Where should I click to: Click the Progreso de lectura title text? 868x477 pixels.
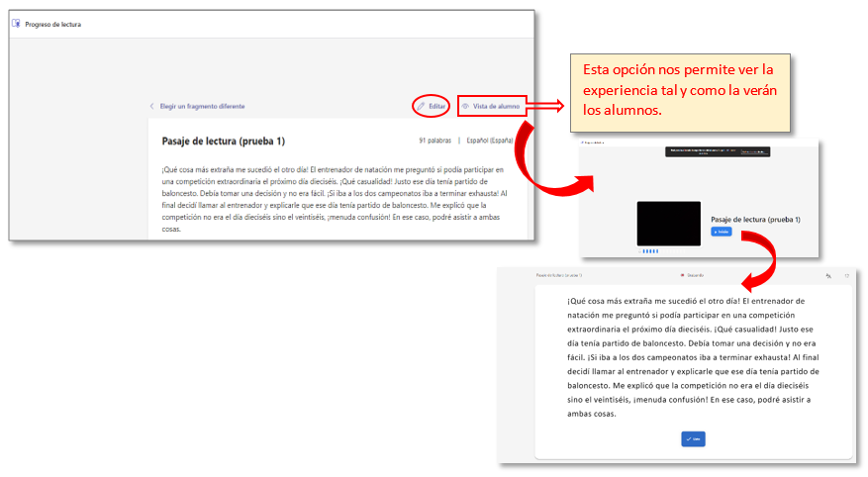point(53,25)
